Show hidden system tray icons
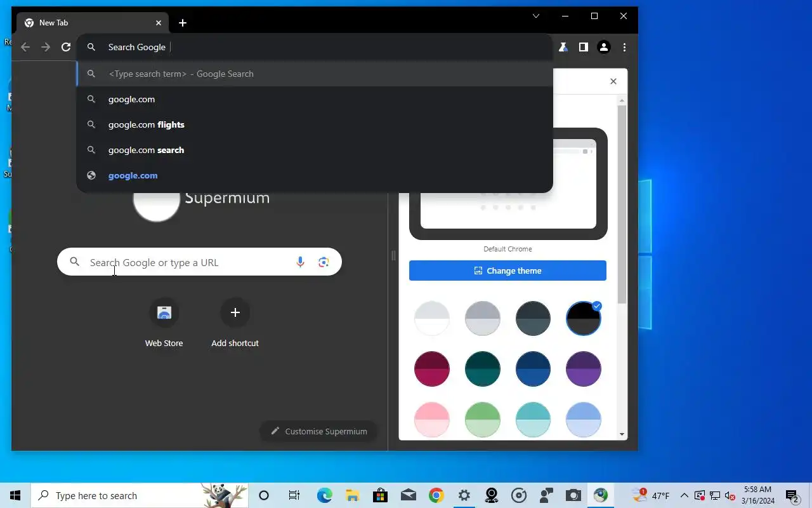This screenshot has height=508, width=812. (684, 495)
